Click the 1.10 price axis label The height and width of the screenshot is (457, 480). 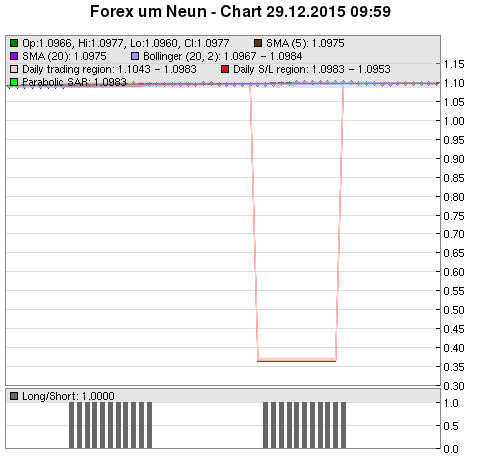coord(454,83)
